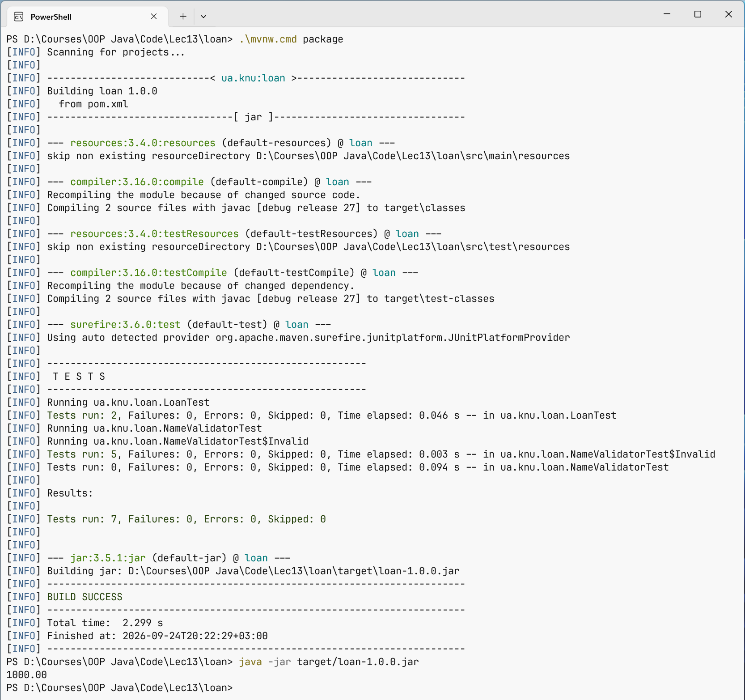Open a new tab with plus button

coord(183,17)
